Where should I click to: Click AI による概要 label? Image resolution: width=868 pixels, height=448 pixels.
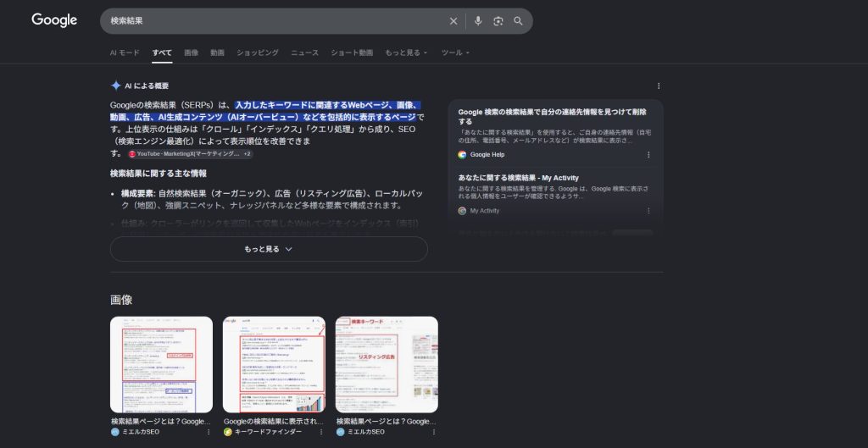click(x=147, y=86)
